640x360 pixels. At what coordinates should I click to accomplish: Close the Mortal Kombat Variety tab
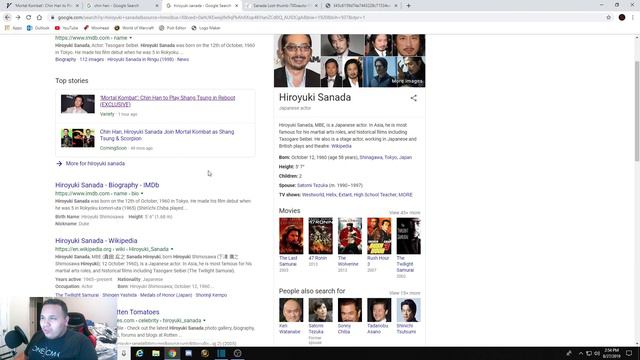tap(77, 6)
